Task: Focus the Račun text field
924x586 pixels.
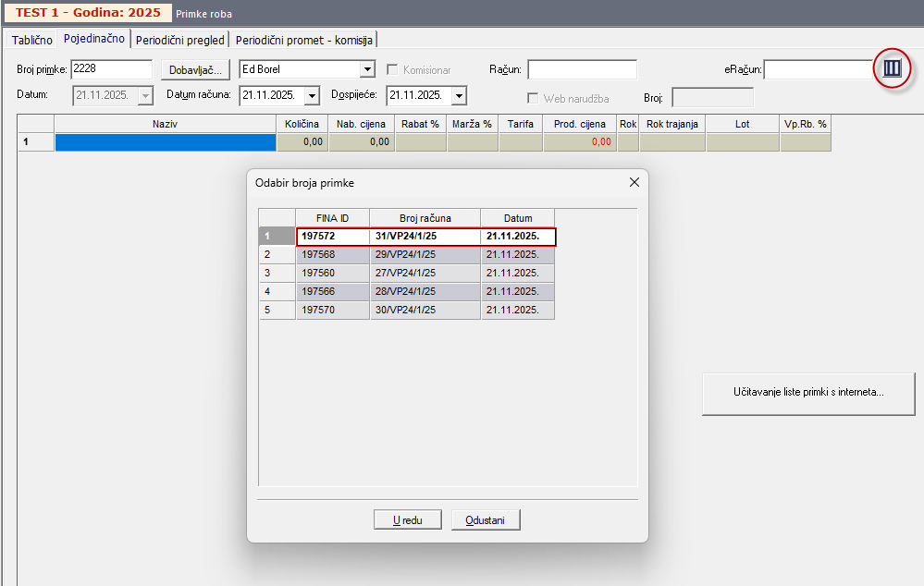Action: (x=582, y=69)
